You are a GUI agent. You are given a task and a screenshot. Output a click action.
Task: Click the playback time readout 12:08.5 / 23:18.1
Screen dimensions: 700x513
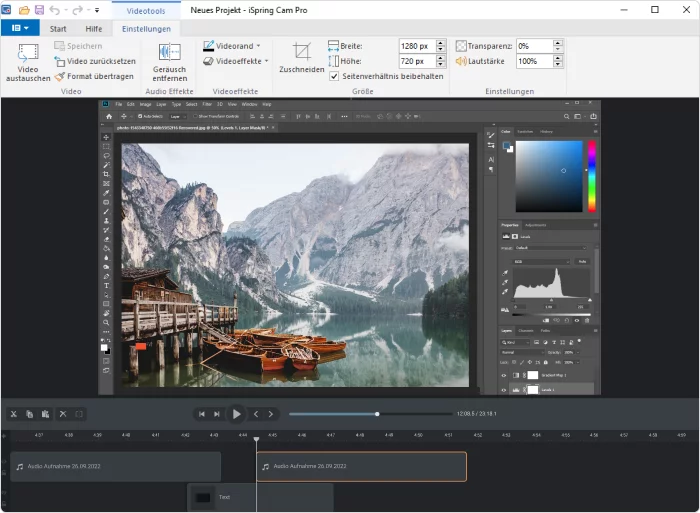pos(476,414)
